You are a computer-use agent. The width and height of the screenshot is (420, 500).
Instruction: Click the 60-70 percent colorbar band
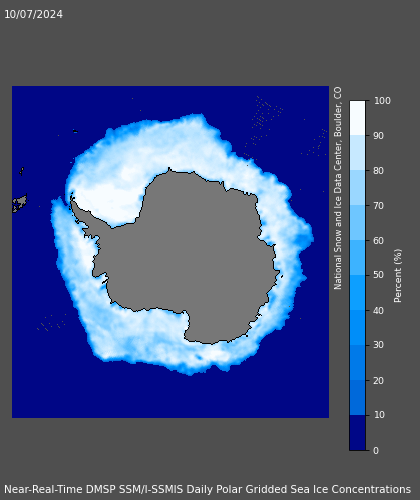357,223
